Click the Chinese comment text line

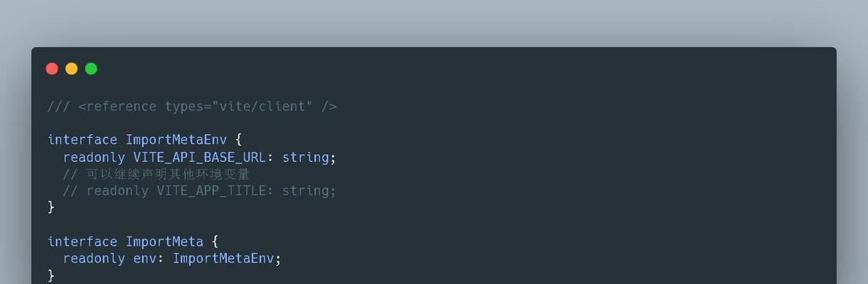click(157, 174)
